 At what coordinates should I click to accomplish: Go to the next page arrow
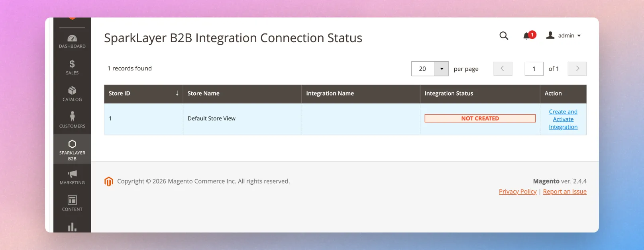577,69
